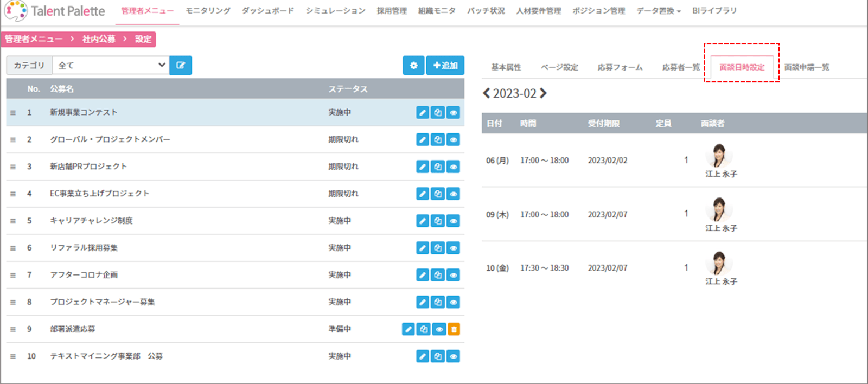Viewport: 868px width, 384px height.
Task: Click the category edit icon button
Action: click(x=181, y=66)
